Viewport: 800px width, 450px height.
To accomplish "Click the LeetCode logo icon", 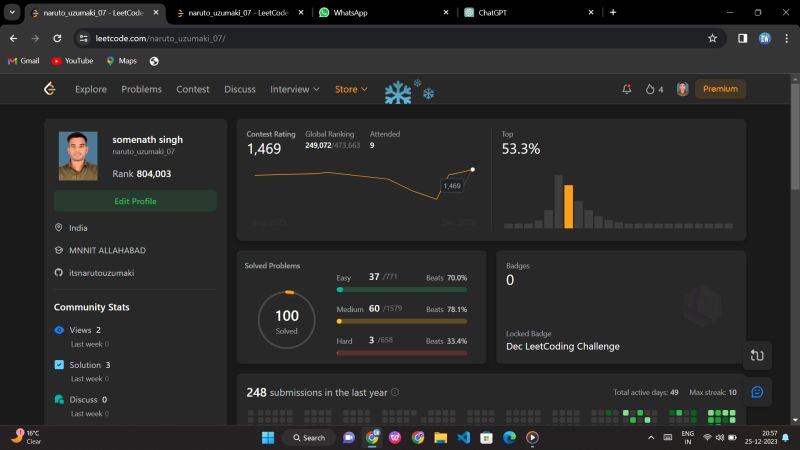I will (49, 89).
